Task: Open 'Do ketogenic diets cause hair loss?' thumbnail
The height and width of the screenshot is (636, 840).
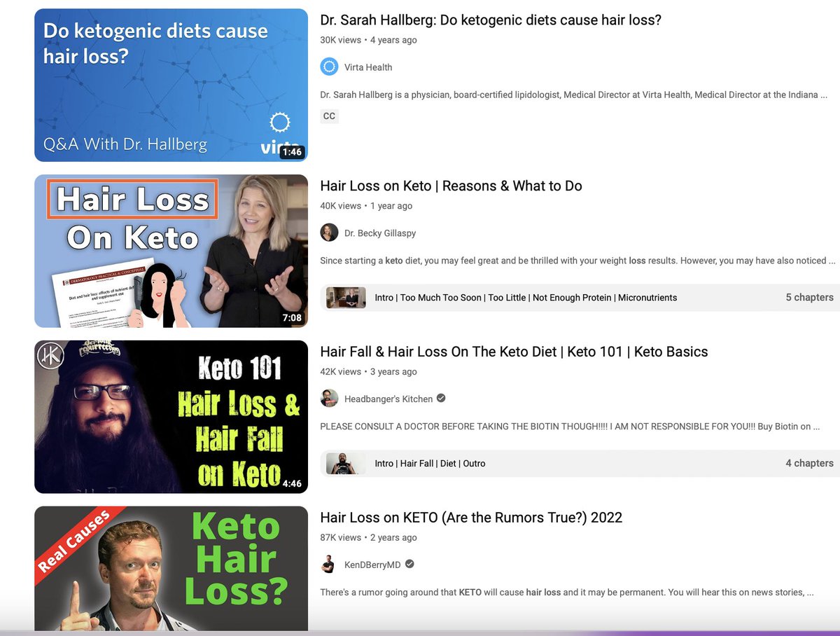Action: click(171, 85)
